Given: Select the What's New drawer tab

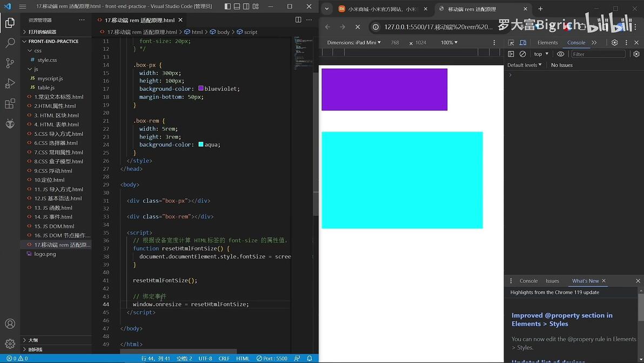Looking at the screenshot, I should [585, 281].
